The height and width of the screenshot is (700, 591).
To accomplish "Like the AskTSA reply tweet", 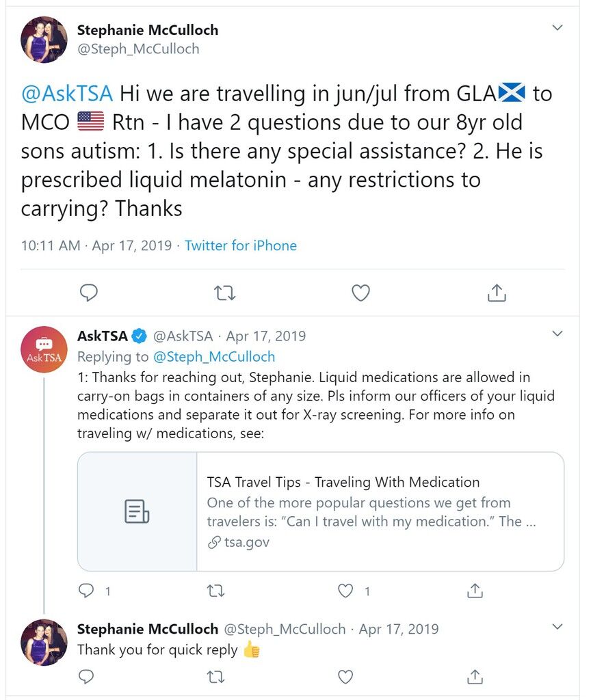I will pos(345,591).
